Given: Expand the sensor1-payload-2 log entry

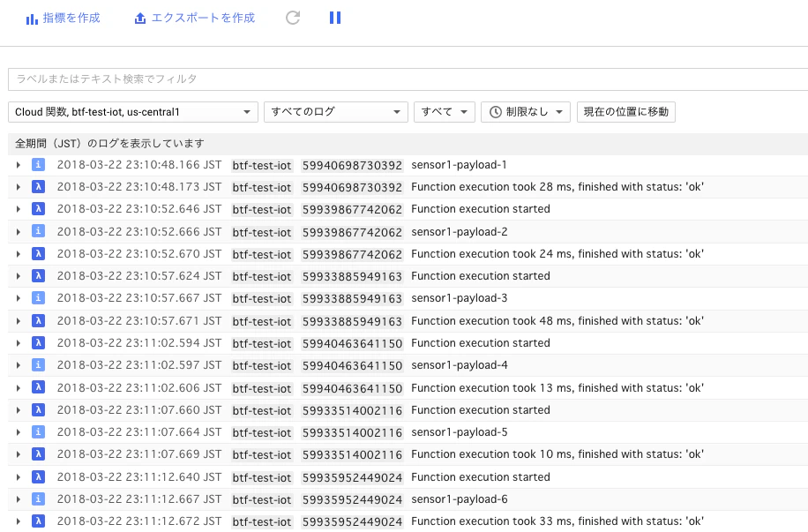Looking at the screenshot, I should point(19,232).
